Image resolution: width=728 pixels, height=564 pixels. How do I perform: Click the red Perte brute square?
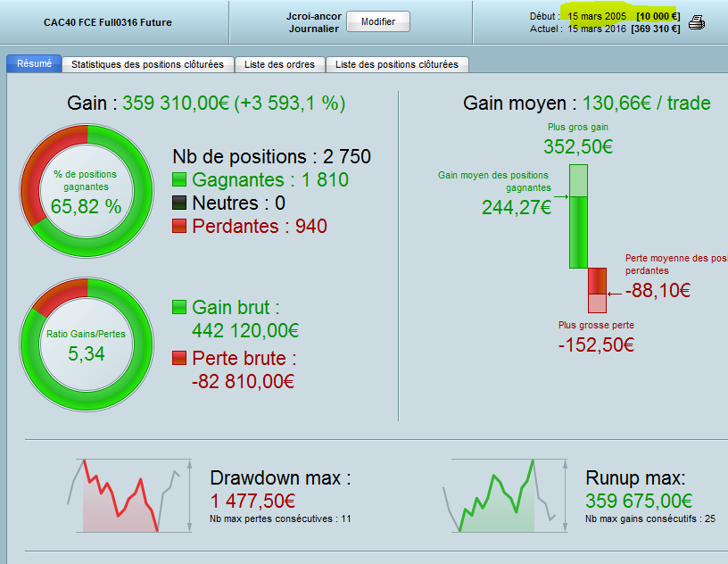coord(179,358)
